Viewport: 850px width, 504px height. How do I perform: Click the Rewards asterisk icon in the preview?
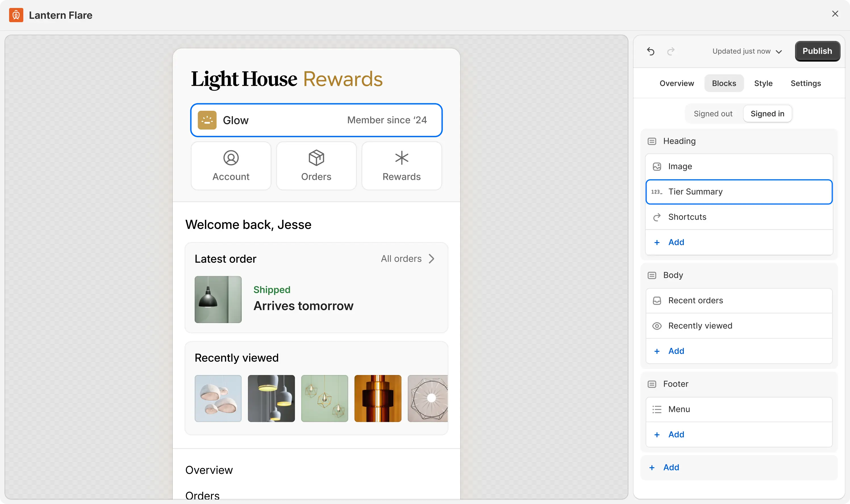pyautogui.click(x=401, y=158)
